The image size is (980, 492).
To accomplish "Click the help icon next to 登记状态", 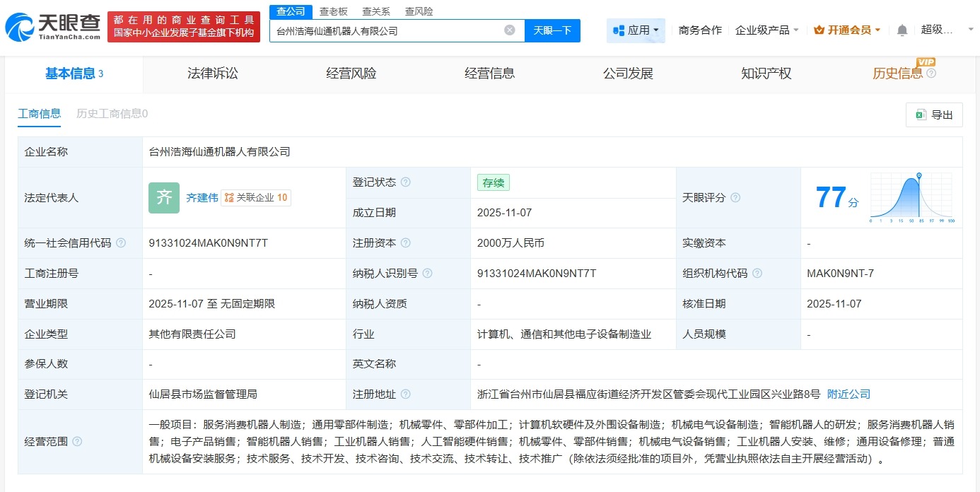I will coord(405,182).
